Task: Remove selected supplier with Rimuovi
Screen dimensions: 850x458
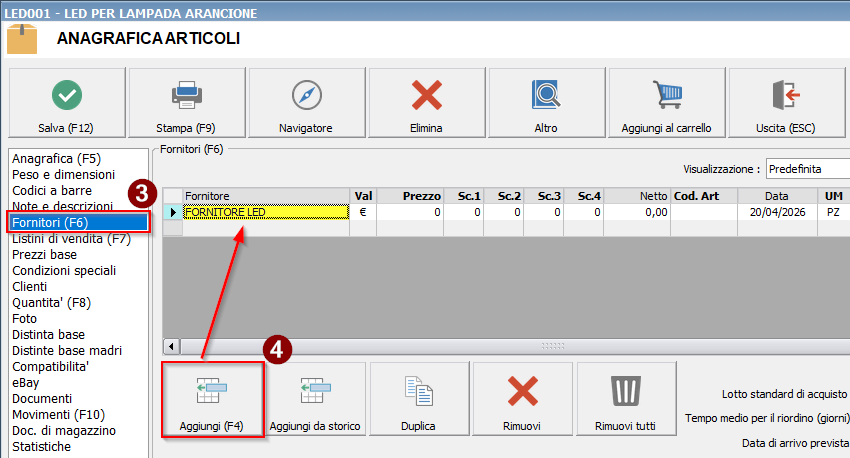Action: pyautogui.click(x=522, y=399)
